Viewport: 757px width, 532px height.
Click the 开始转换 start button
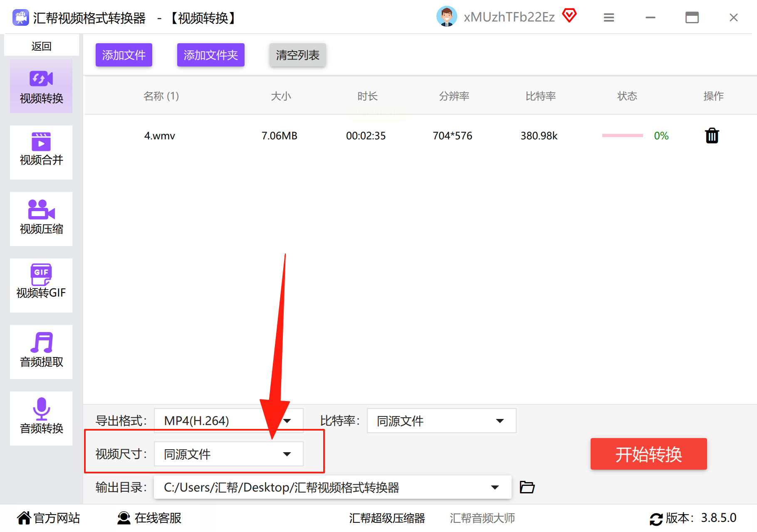[648, 454]
